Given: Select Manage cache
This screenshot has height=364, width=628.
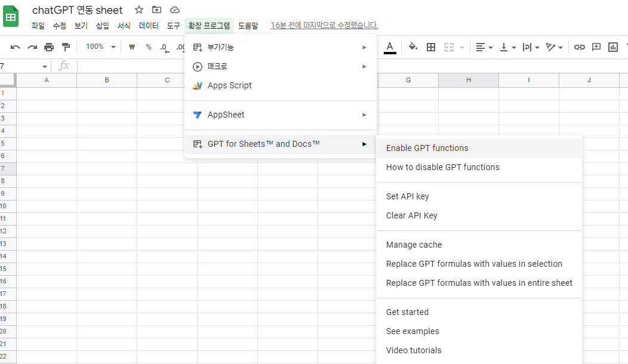Looking at the screenshot, I should click(479, 245).
